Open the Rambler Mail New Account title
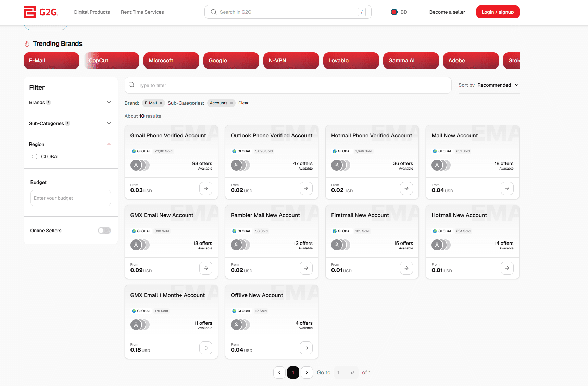This screenshot has height=386, width=588. tap(265, 215)
